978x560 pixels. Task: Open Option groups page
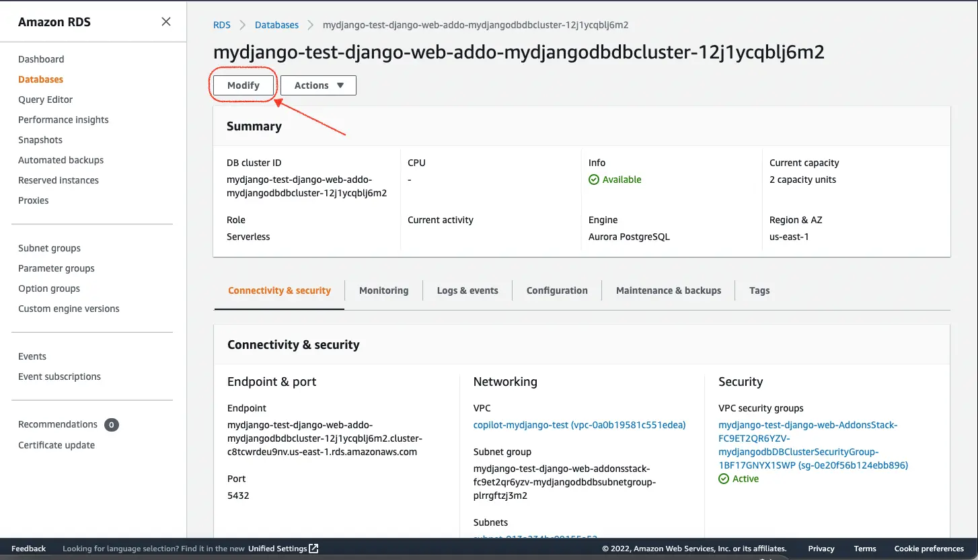click(x=49, y=288)
